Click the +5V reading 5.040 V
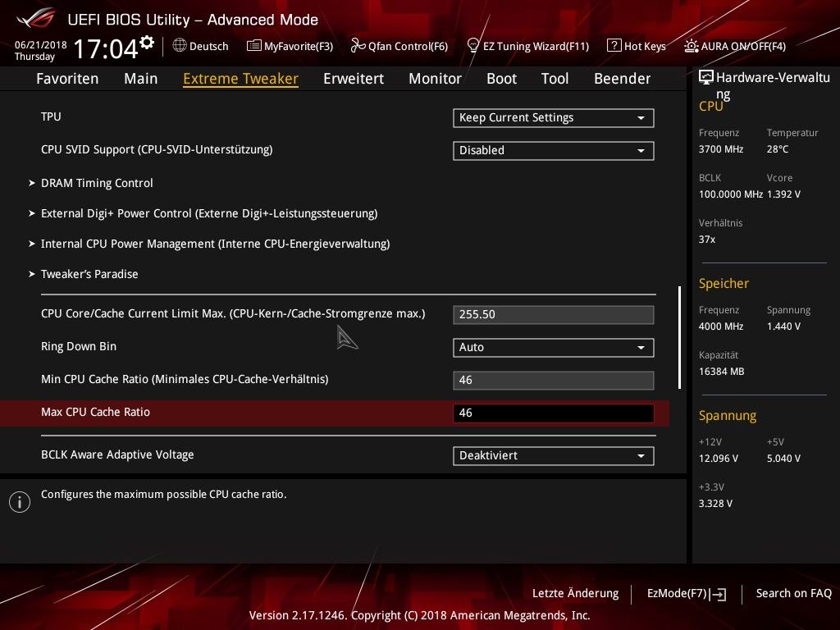Viewport: 840px width, 630px height. [x=783, y=459]
